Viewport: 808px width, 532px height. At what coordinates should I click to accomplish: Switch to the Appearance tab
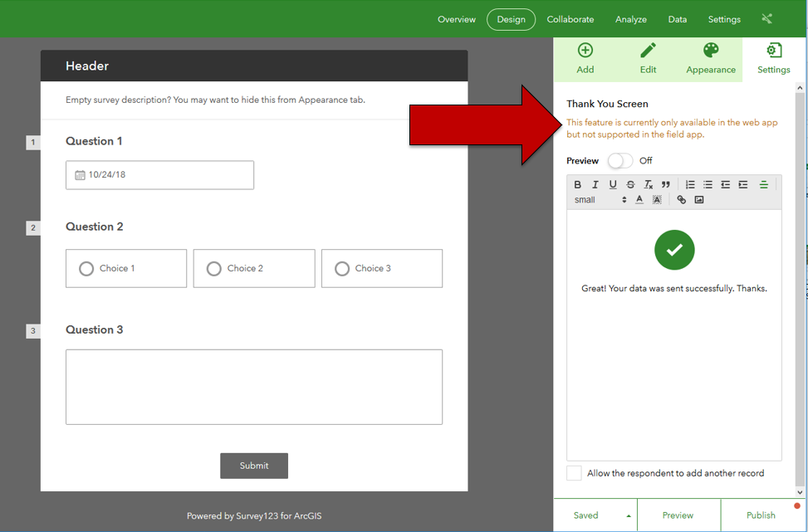(x=711, y=59)
